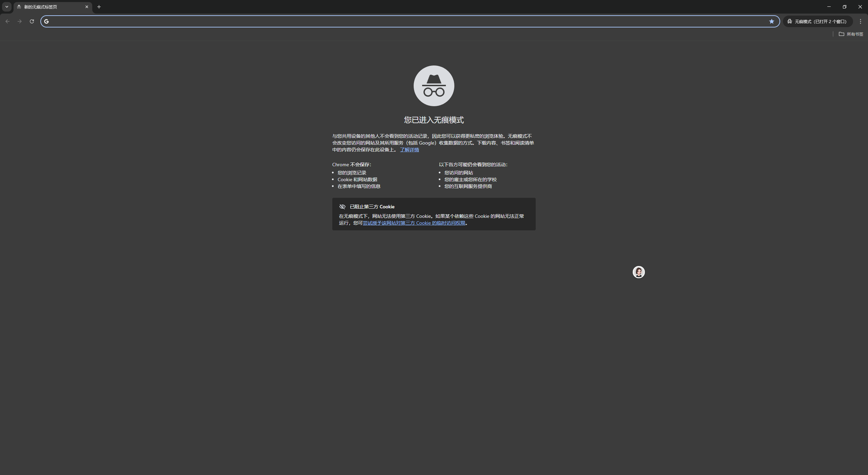Focus the address bar input field
868x475 pixels.
407,21
